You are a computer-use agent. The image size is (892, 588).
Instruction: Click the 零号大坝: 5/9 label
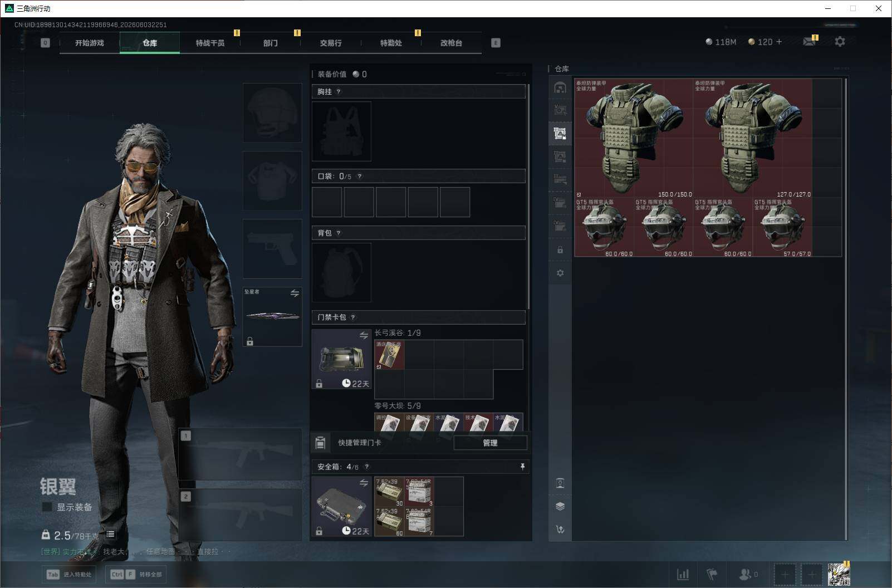(x=398, y=406)
